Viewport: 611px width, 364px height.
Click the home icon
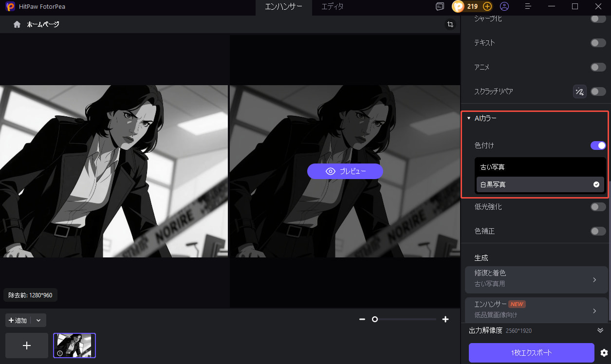[17, 24]
